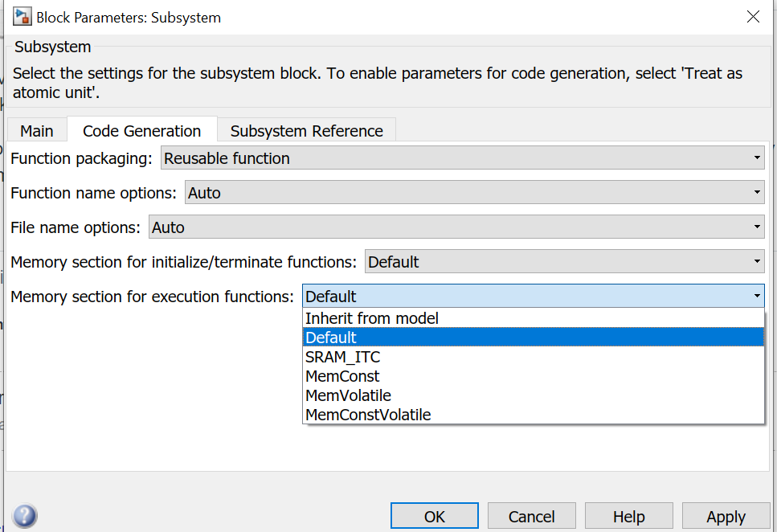Choose the MemVolatile option

(x=348, y=395)
